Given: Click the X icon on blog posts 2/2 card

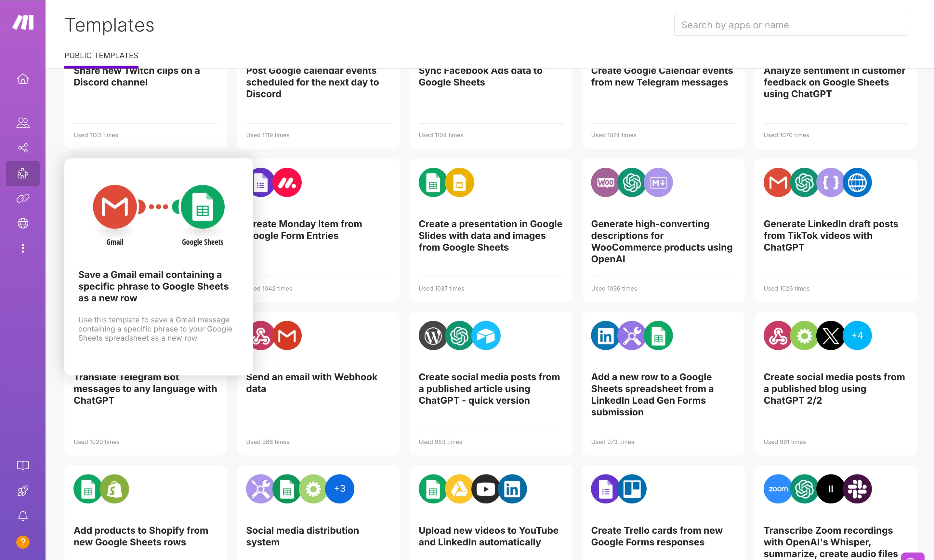Looking at the screenshot, I should (x=831, y=335).
